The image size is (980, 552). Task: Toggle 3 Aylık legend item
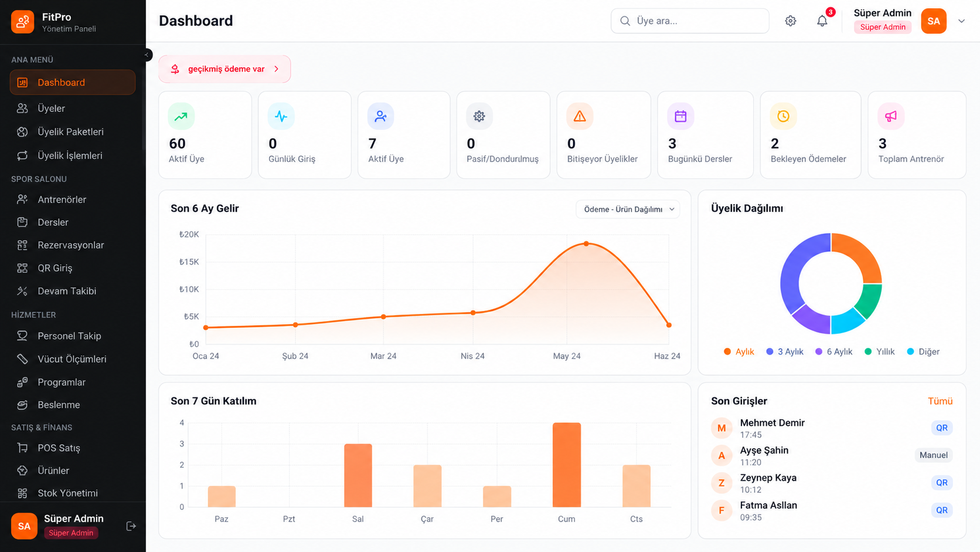point(785,352)
